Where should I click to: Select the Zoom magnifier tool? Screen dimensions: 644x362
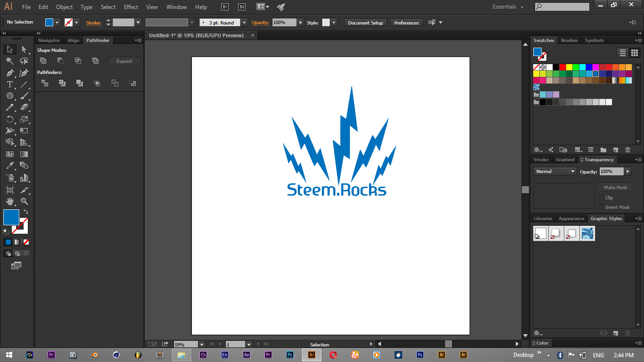coord(24,201)
